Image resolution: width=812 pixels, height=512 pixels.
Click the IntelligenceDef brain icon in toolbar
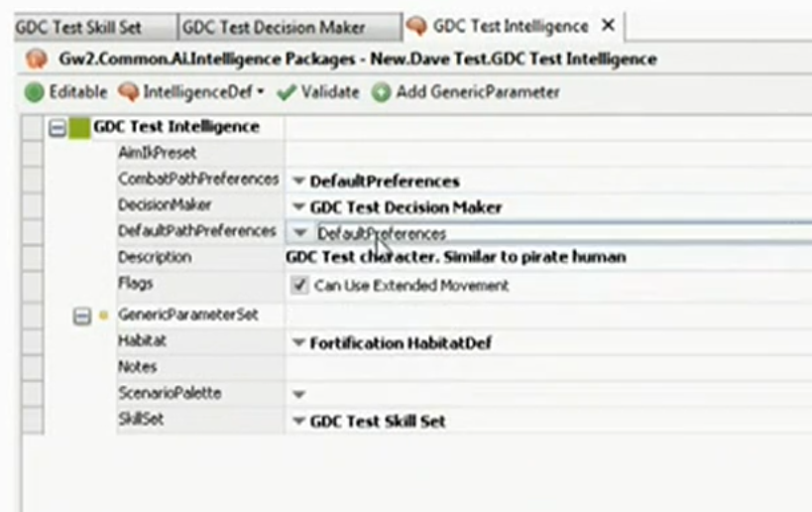pyautogui.click(x=128, y=92)
